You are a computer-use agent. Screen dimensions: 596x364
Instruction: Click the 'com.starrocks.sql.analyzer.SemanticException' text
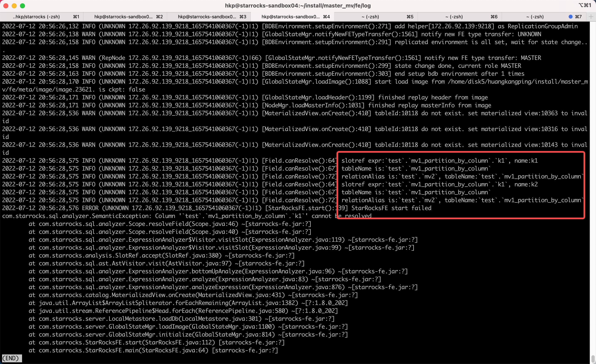[x=77, y=216]
